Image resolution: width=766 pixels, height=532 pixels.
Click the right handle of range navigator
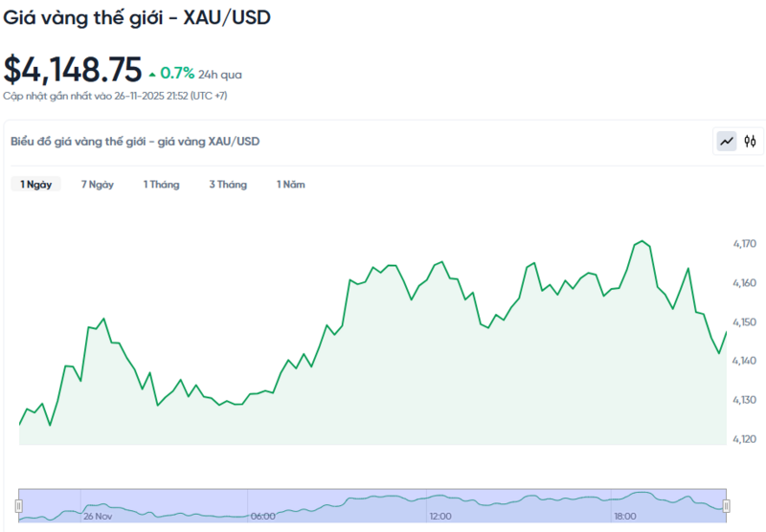(x=726, y=505)
